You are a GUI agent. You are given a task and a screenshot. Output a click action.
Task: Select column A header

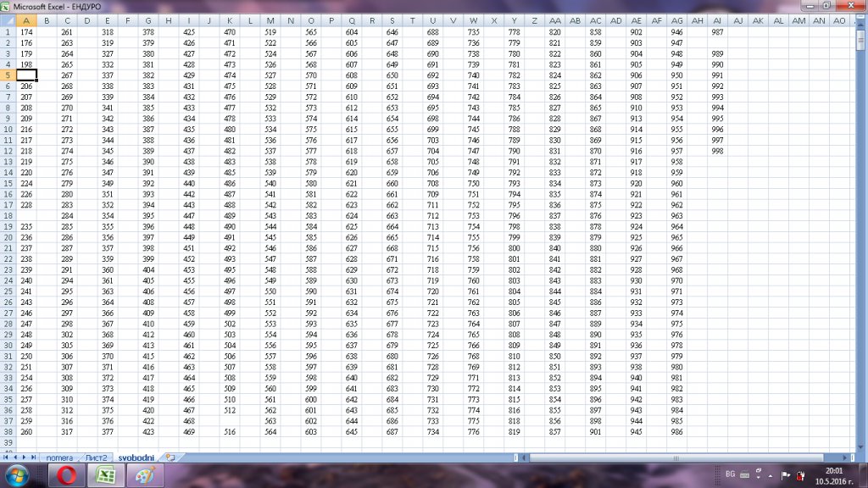tap(26, 20)
